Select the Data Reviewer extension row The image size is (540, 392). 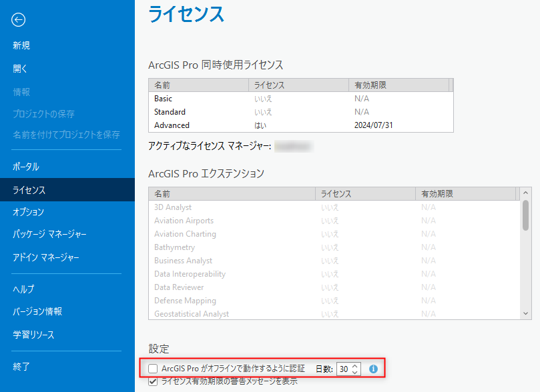334,287
